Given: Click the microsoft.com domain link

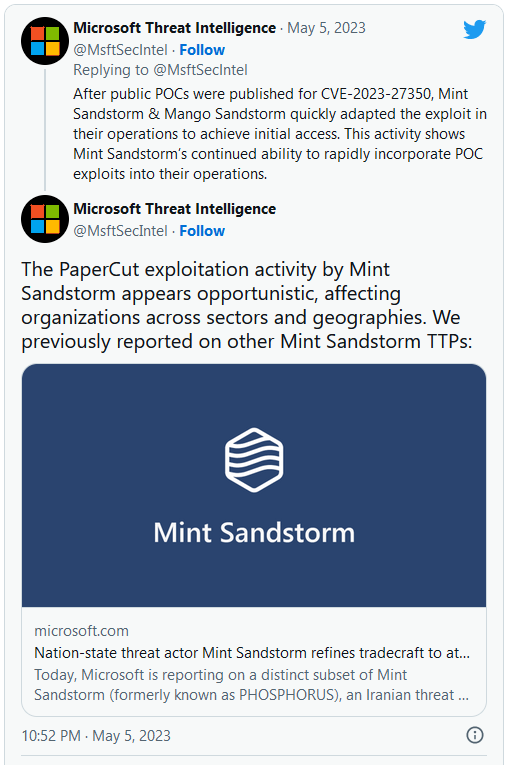Looking at the screenshot, I should click(82, 631).
